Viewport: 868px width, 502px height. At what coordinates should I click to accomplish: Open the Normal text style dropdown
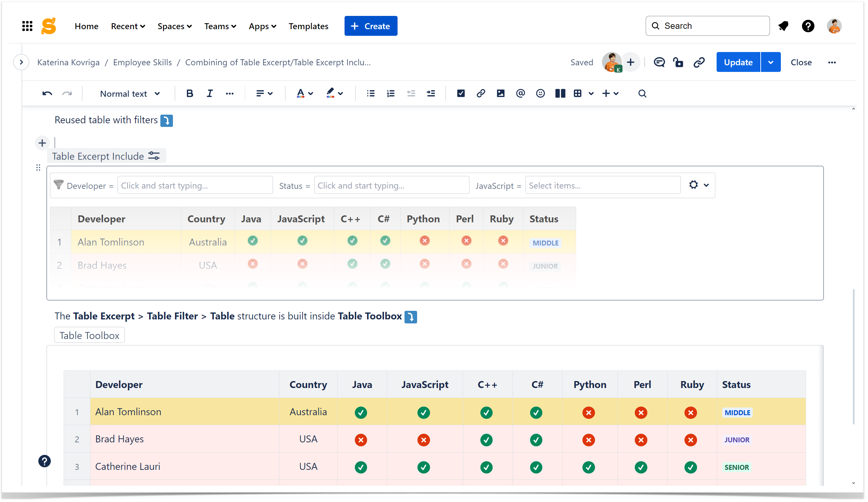130,94
